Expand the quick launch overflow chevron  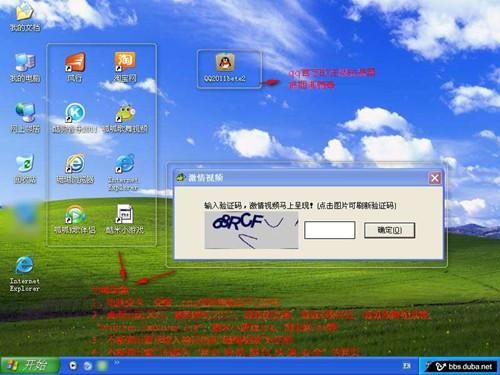point(117,362)
